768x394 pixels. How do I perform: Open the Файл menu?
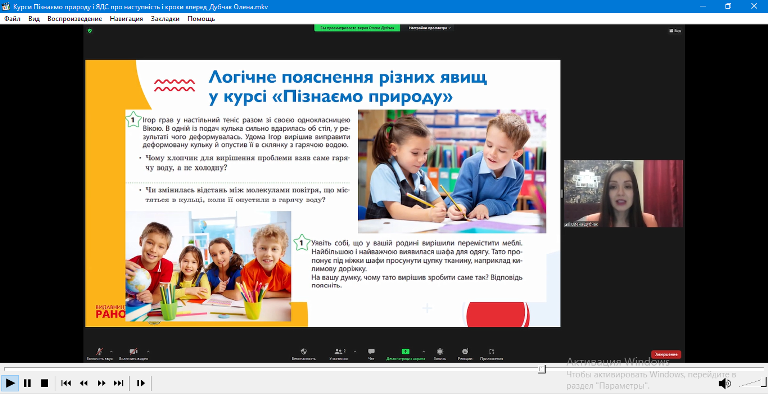[x=12, y=19]
